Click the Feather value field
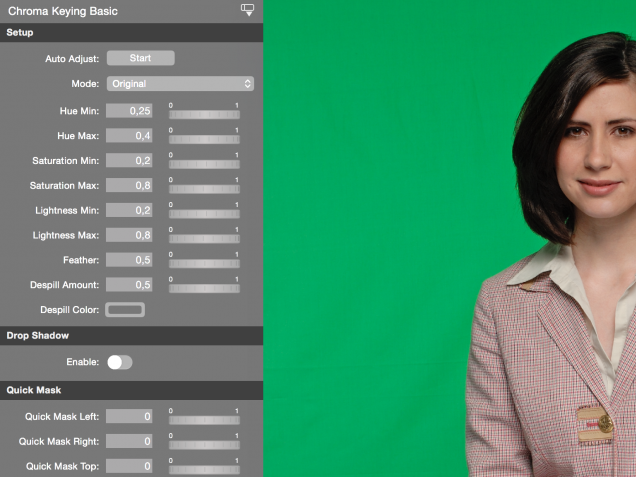Image resolution: width=636 pixels, height=477 pixels. [x=129, y=260]
